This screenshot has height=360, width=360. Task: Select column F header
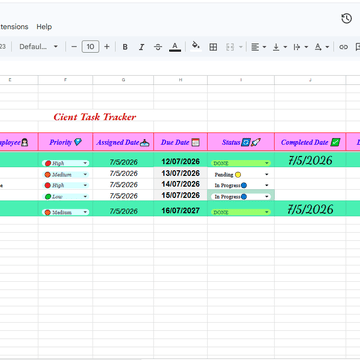[65, 80]
